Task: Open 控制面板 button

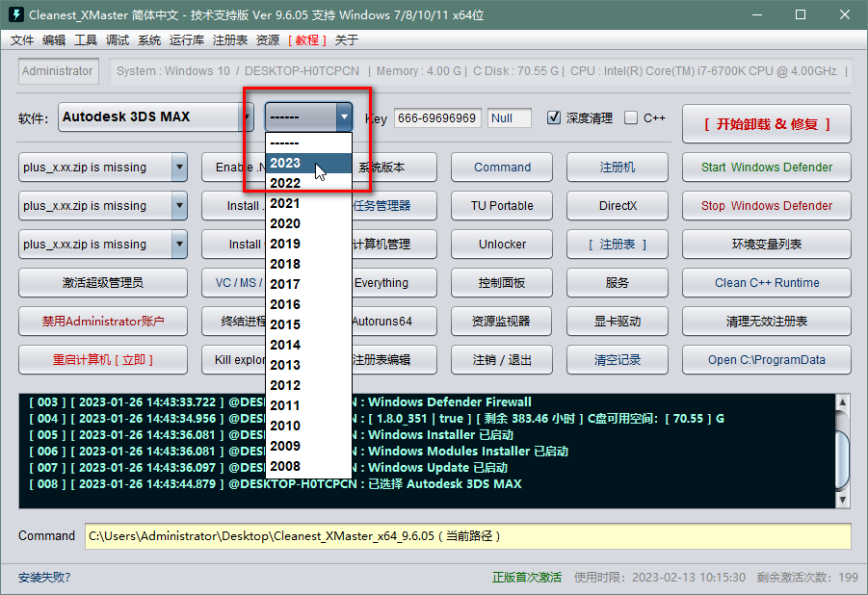Action: [x=502, y=282]
